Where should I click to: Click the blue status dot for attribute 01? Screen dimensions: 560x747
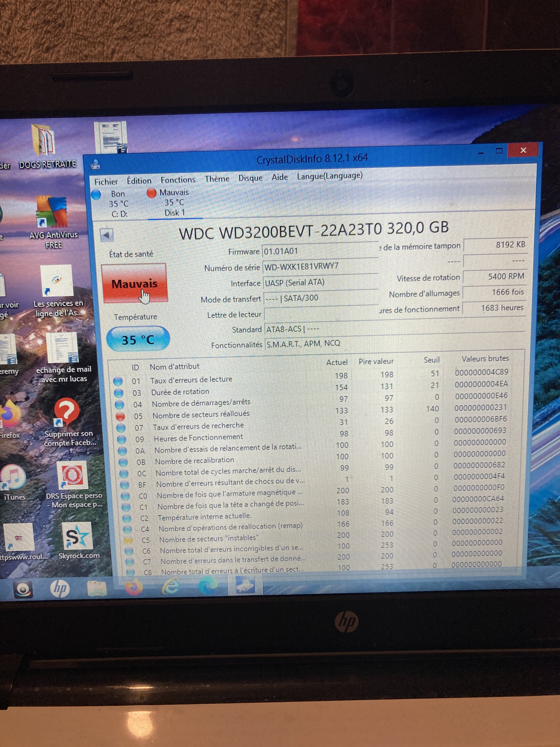tap(118, 381)
